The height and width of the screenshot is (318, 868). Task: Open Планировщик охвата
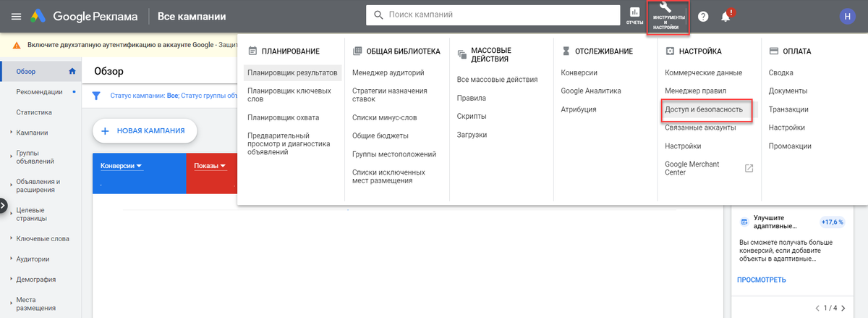click(283, 117)
